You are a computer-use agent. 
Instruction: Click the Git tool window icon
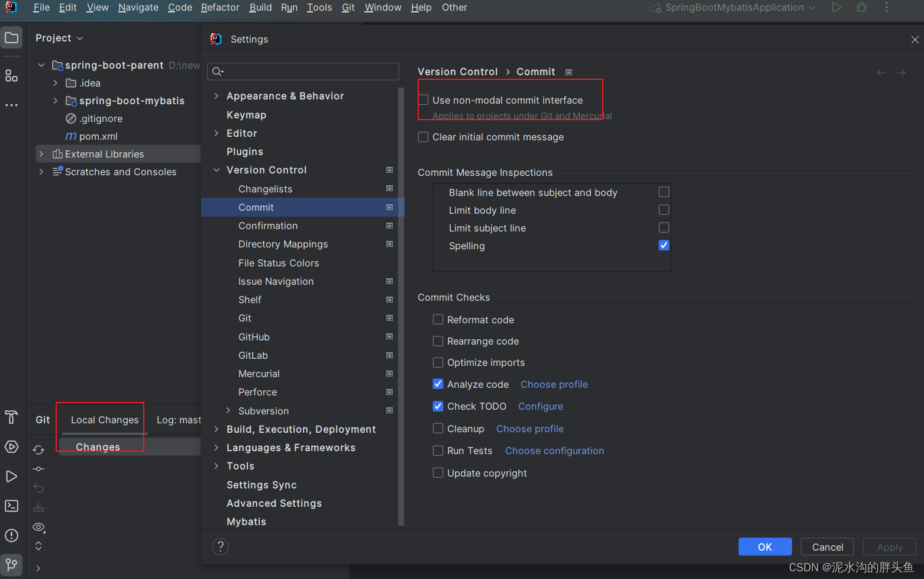click(11, 564)
